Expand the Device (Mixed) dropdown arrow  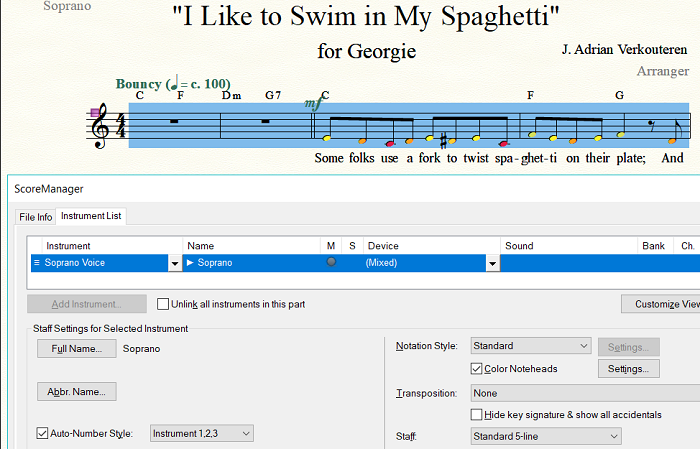[492, 263]
